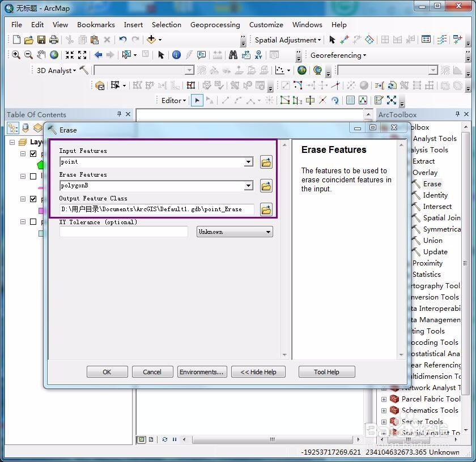Click the Tool Help button
The image size is (476, 462).
326,372
